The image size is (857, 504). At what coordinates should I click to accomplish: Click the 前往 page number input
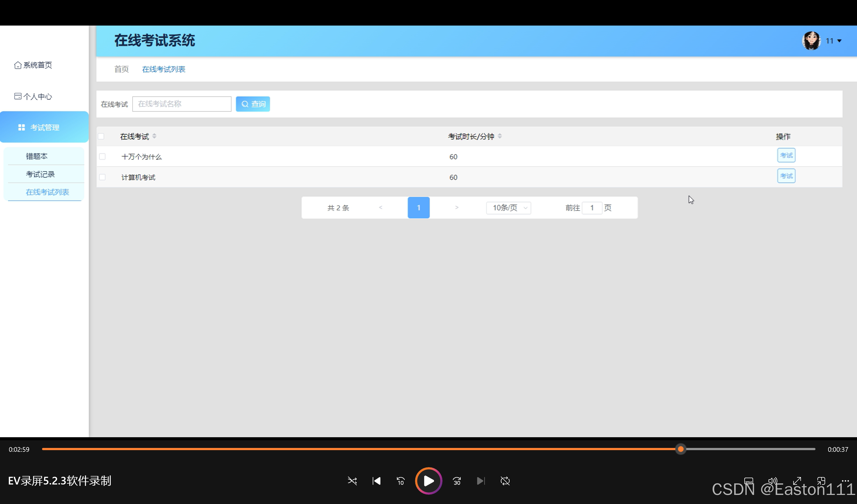click(x=592, y=208)
